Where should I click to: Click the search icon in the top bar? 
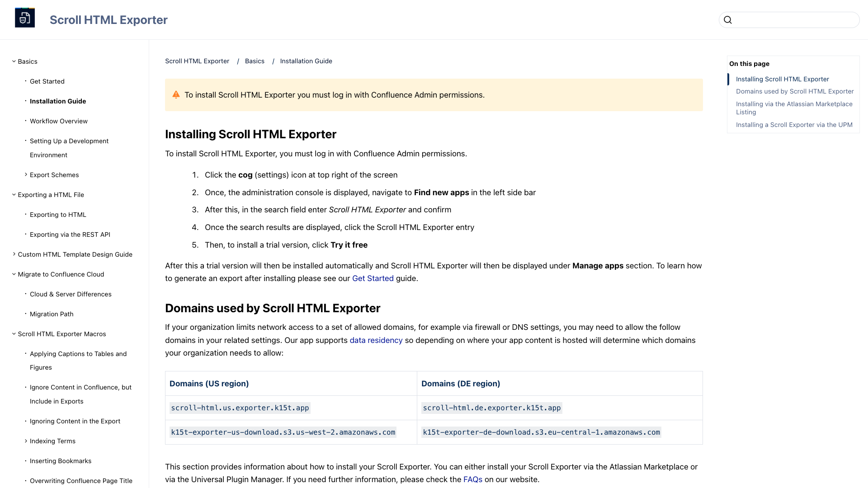coord(728,20)
